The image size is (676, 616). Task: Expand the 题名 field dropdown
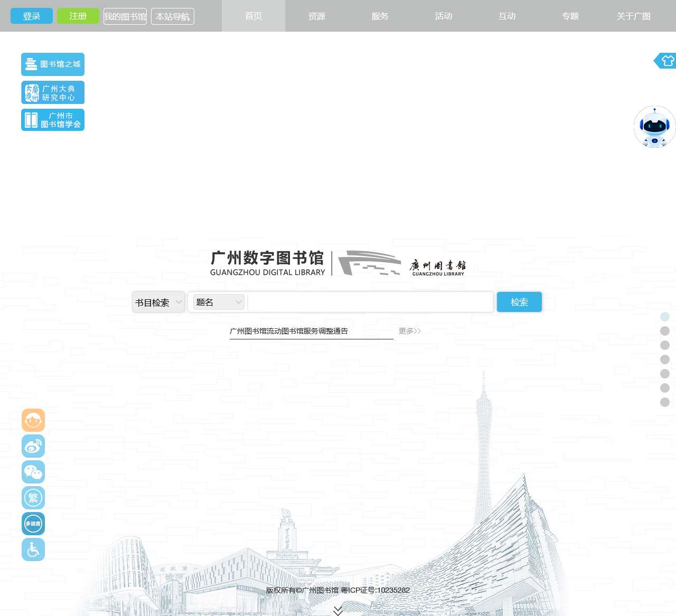pos(219,302)
